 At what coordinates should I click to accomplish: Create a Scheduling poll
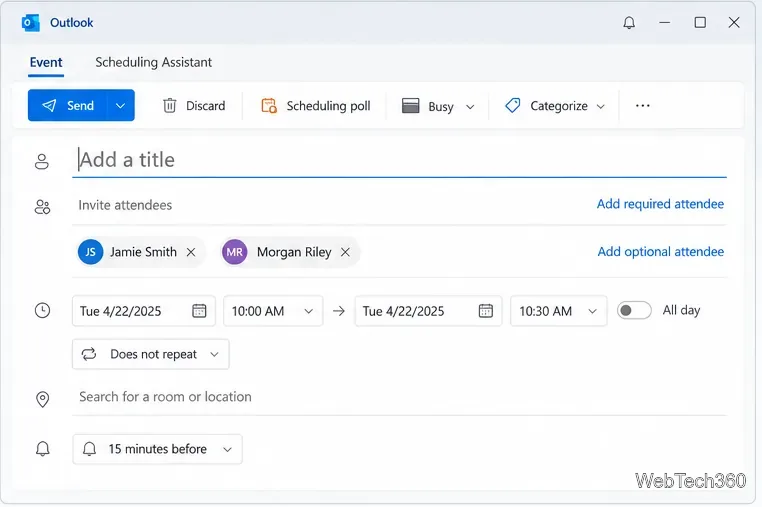[x=316, y=105]
